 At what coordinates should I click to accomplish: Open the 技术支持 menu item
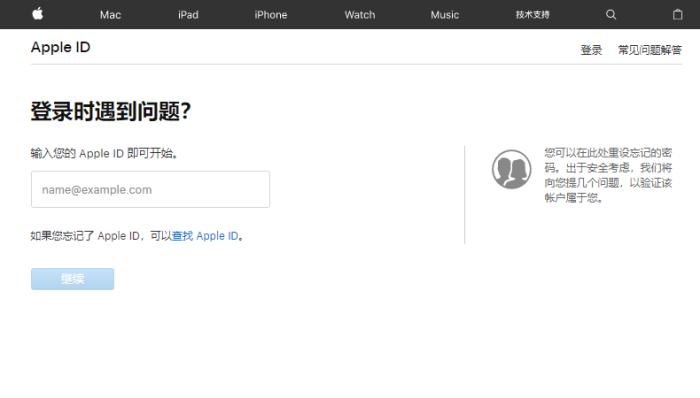(533, 15)
